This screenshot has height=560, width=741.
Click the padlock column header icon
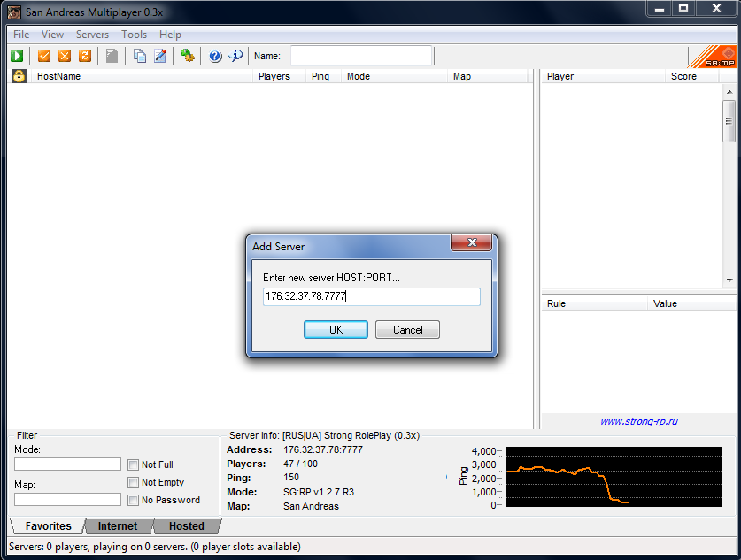(x=19, y=76)
